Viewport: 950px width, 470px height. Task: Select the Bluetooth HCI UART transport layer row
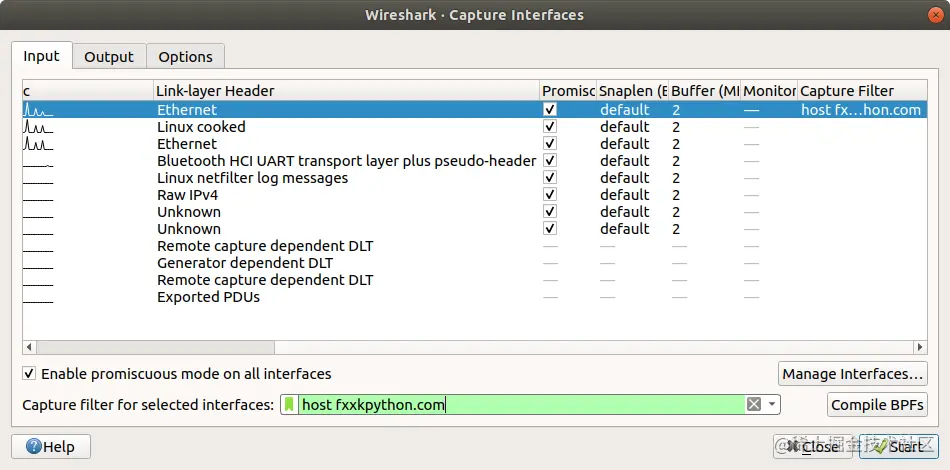point(475,161)
